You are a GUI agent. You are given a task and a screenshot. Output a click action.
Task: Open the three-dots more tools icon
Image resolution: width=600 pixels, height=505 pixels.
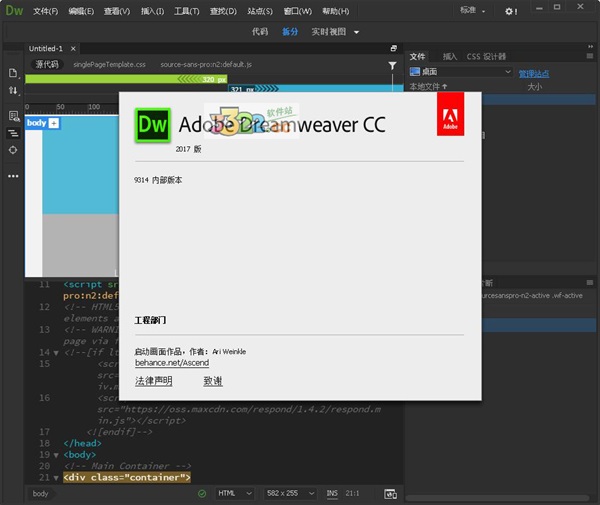[13, 175]
